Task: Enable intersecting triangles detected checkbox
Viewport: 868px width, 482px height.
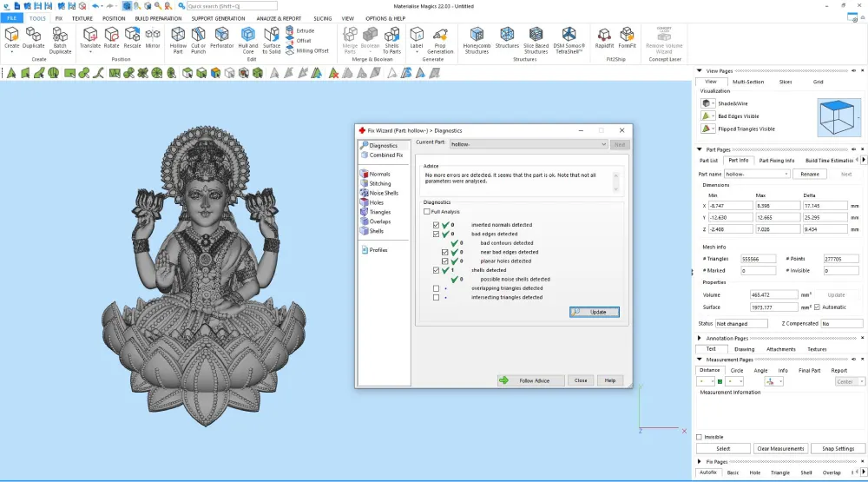Action: coord(437,298)
